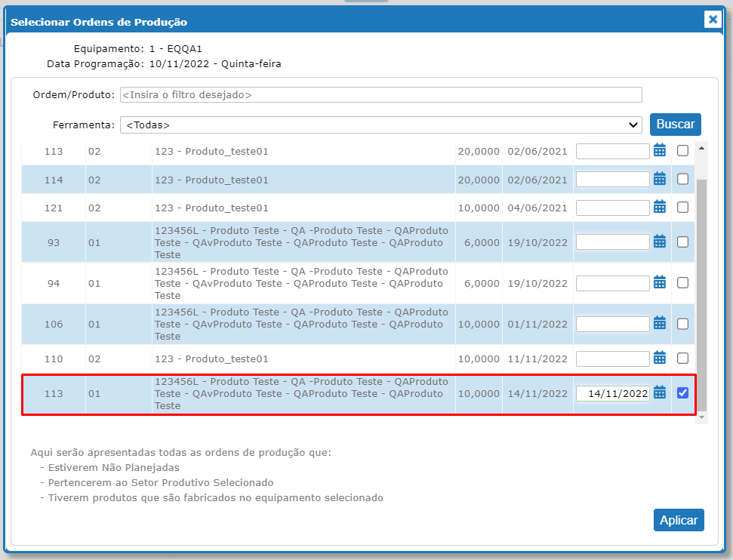Screen dimensions: 733x560
Task: Click quantity 10,0000 in order 121 row
Action: (x=479, y=208)
